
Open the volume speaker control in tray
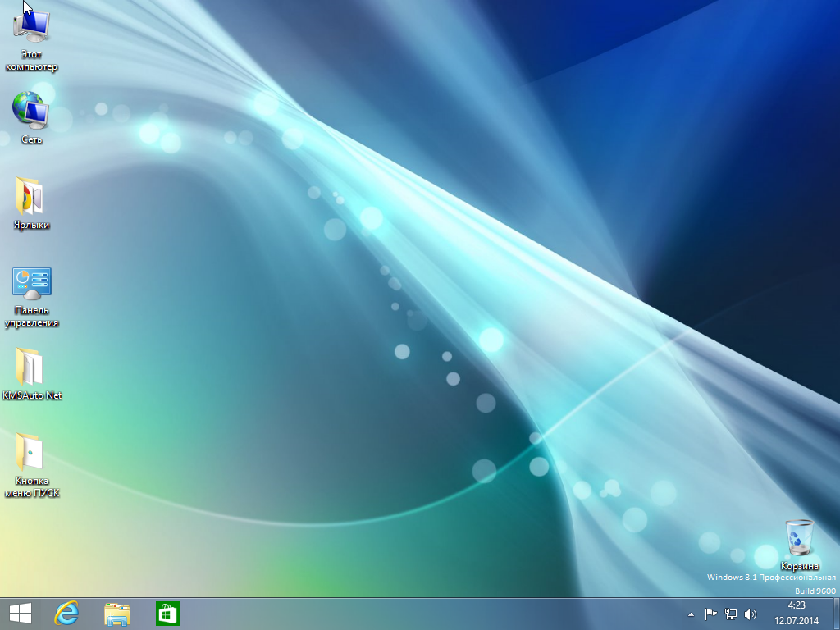tap(750, 614)
